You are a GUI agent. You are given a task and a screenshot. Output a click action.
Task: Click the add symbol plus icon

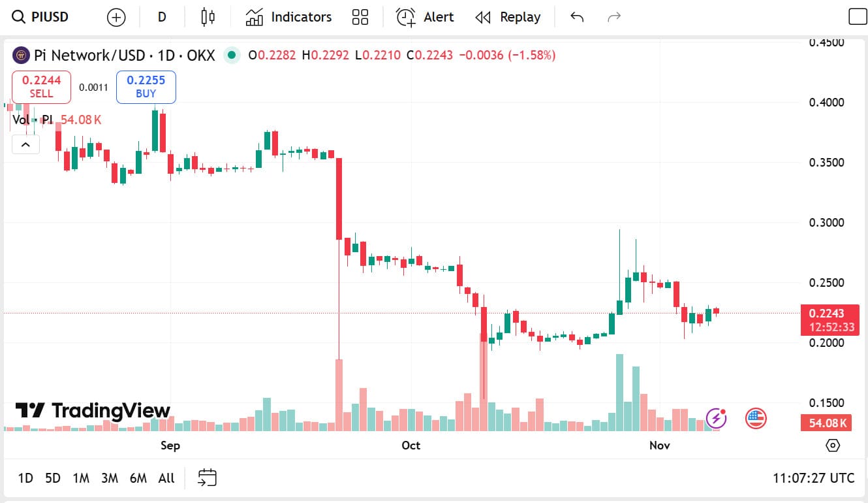click(116, 18)
